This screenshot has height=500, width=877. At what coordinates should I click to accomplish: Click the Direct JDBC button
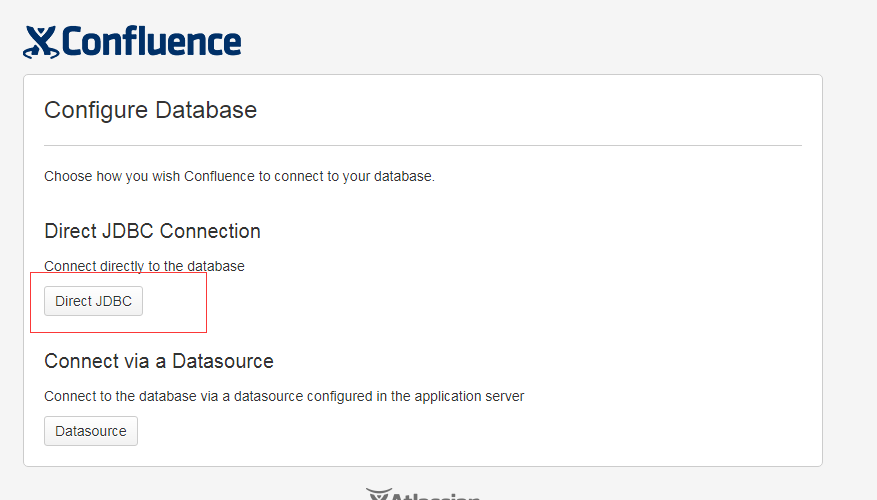tap(93, 301)
